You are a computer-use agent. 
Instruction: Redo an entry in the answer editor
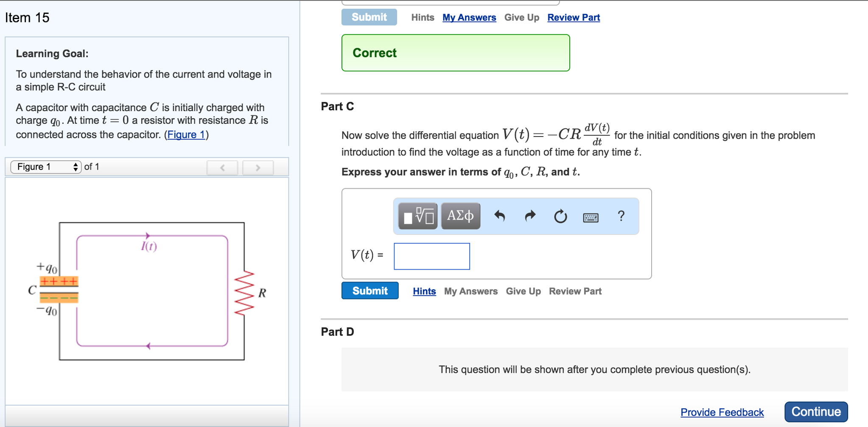click(x=529, y=216)
